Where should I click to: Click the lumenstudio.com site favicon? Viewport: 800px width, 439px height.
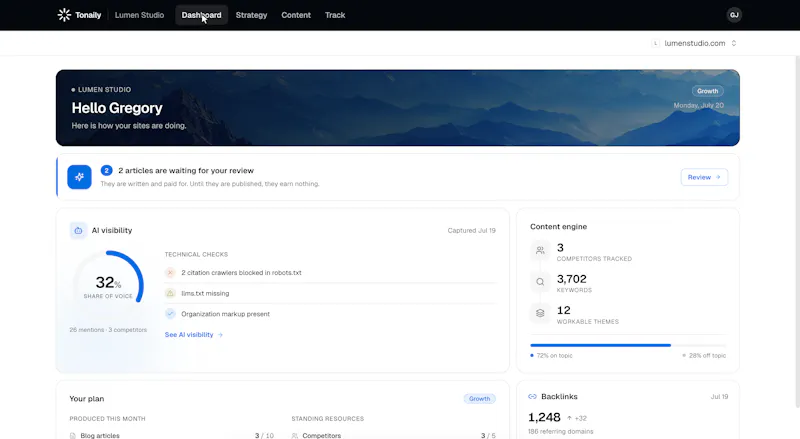click(656, 43)
